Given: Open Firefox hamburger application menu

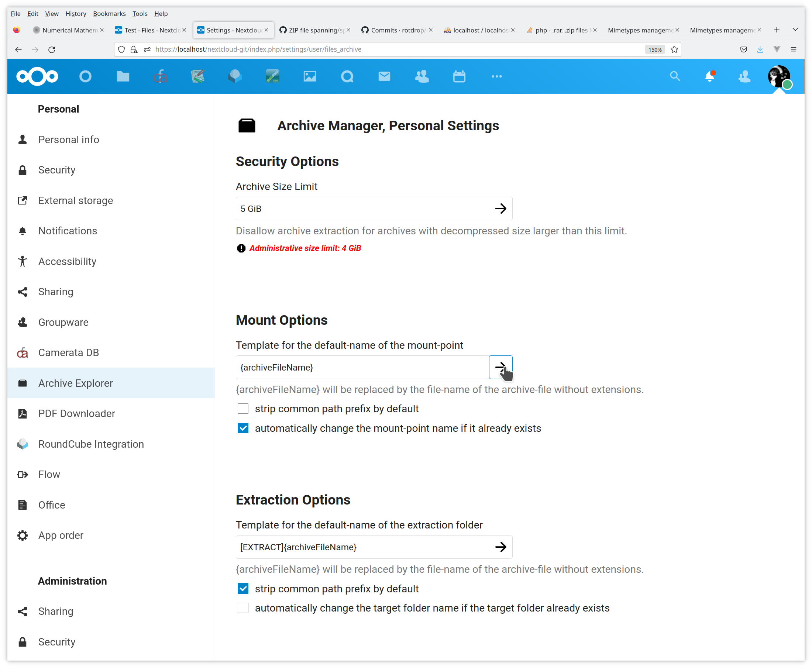Looking at the screenshot, I should pyautogui.click(x=793, y=49).
